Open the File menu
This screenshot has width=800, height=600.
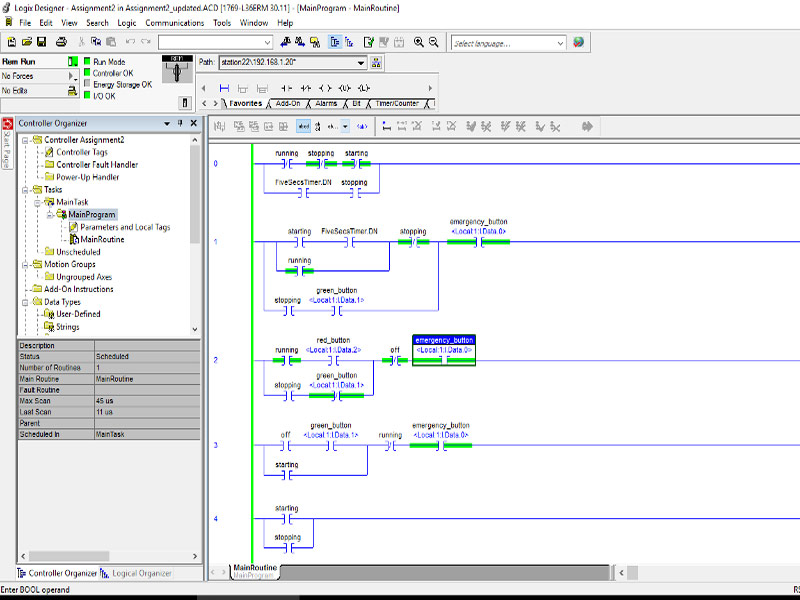(x=25, y=23)
